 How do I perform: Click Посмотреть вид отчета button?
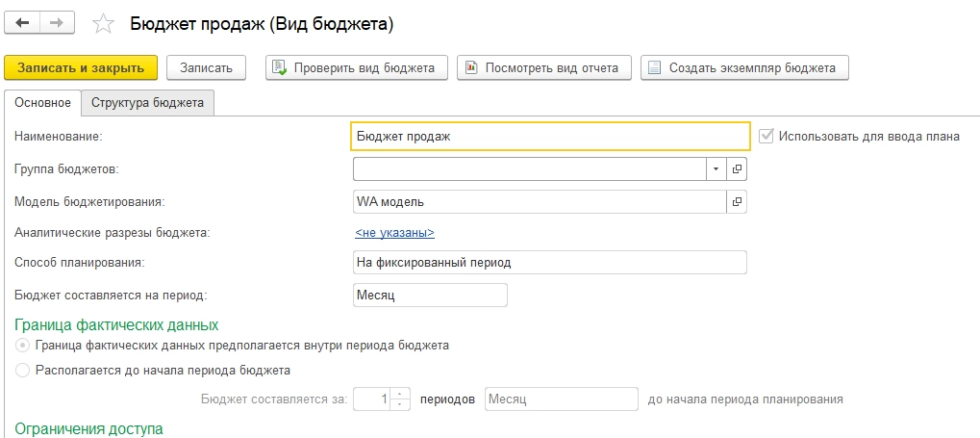544,67
